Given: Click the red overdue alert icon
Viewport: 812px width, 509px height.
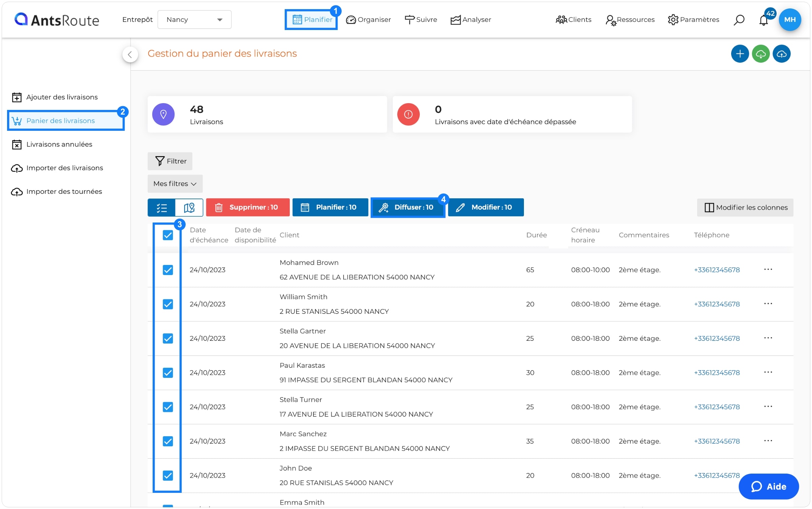Looking at the screenshot, I should [408, 114].
